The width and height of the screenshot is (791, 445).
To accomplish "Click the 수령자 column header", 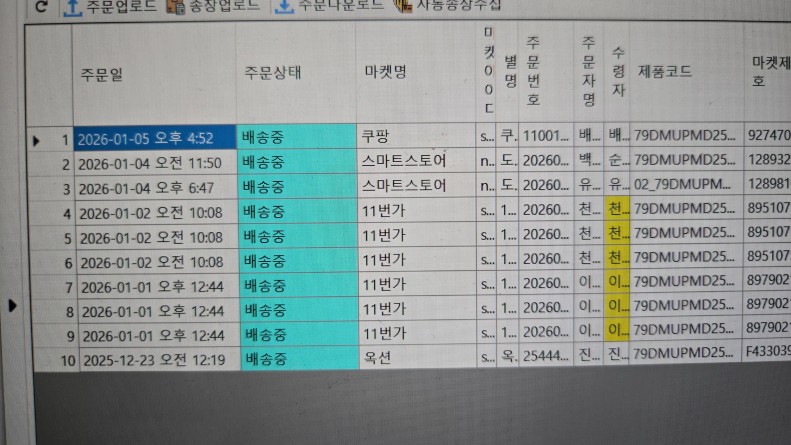I will [x=618, y=71].
